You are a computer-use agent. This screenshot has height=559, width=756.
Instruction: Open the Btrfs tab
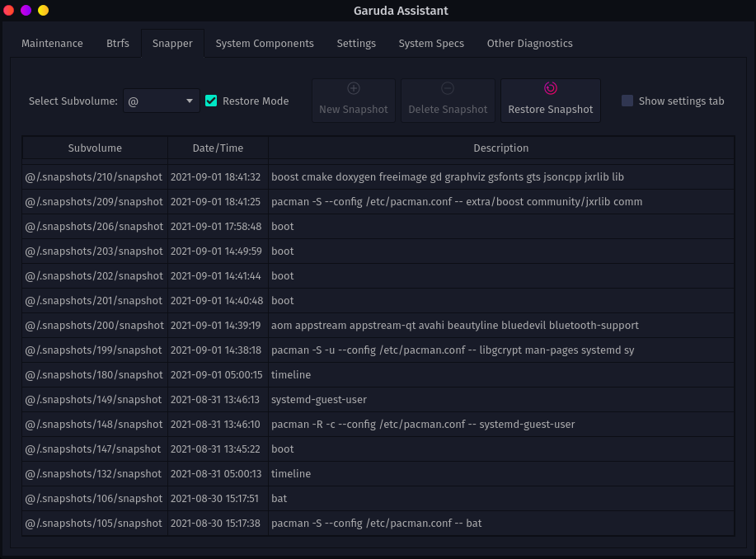coord(118,43)
